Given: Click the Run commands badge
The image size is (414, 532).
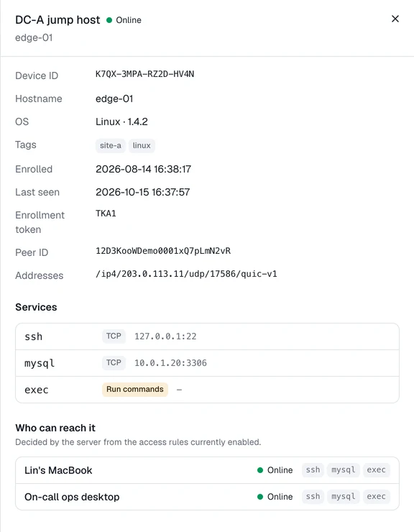Looking at the screenshot, I should [x=135, y=389].
